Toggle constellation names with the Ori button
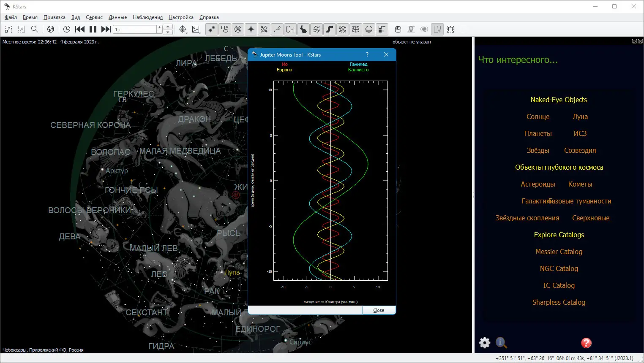Screen dimensions: 644x363 [x=290, y=29]
